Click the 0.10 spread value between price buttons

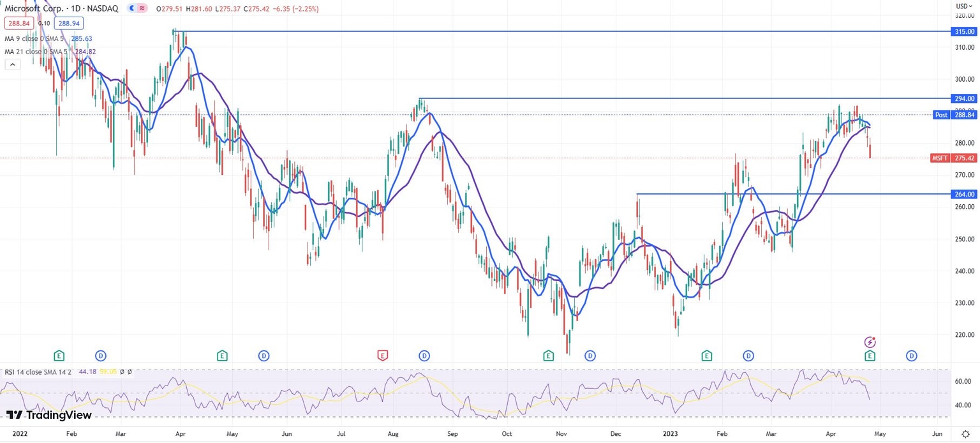43,24
